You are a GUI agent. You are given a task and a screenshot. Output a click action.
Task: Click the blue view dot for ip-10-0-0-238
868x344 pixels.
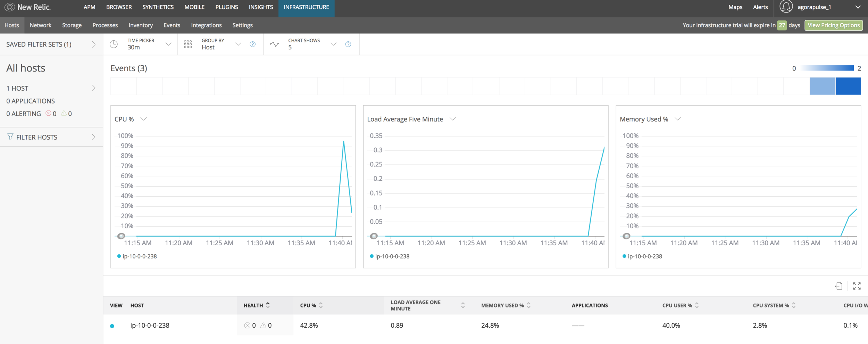(112, 326)
